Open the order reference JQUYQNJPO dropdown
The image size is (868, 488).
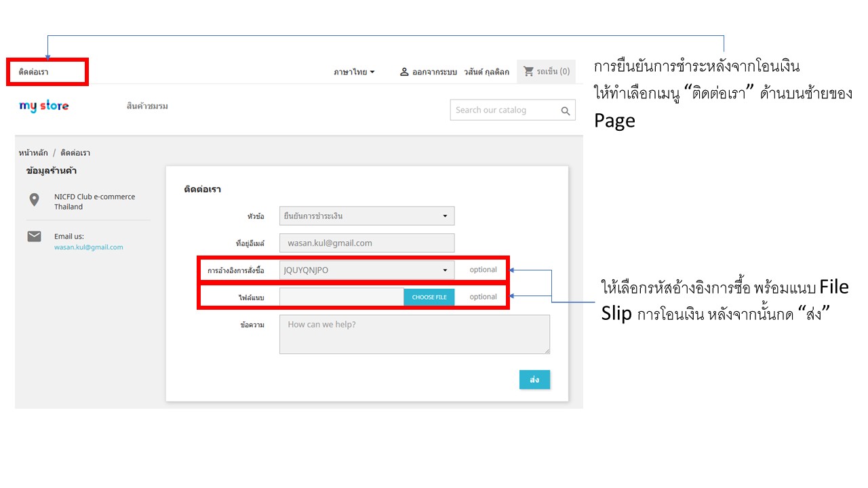(366, 270)
